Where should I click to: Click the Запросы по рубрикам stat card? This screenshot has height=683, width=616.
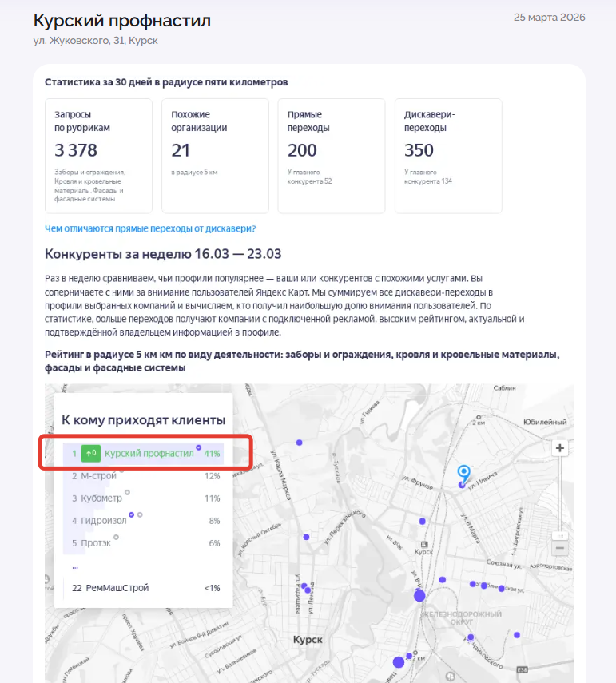pos(98,156)
